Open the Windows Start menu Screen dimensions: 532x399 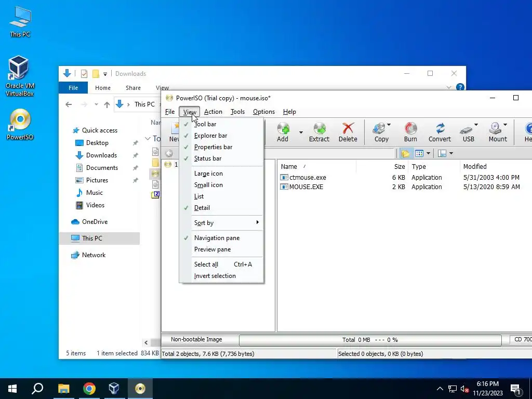(12, 389)
